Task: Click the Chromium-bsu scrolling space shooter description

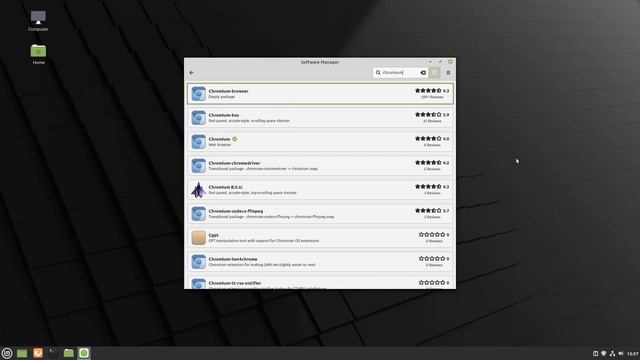Action: tap(249, 121)
